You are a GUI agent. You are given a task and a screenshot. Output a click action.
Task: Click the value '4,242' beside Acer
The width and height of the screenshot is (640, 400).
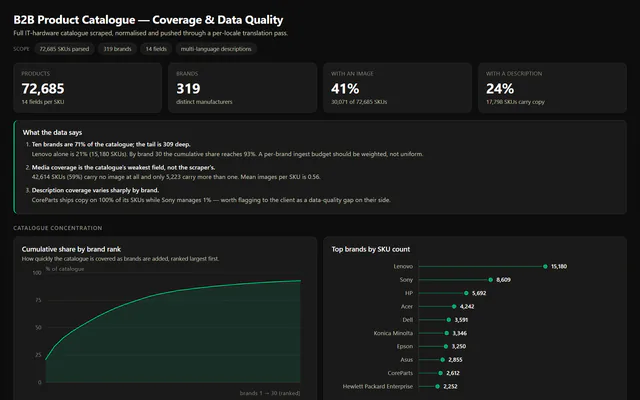(467, 307)
